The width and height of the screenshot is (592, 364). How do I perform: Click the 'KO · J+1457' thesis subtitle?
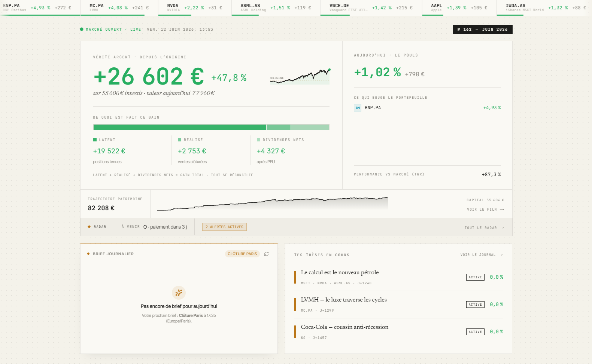pos(314,338)
